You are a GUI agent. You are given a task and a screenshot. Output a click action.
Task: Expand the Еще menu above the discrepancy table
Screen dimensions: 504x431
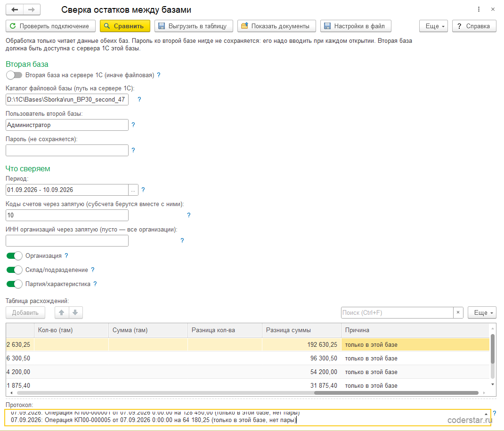point(482,312)
